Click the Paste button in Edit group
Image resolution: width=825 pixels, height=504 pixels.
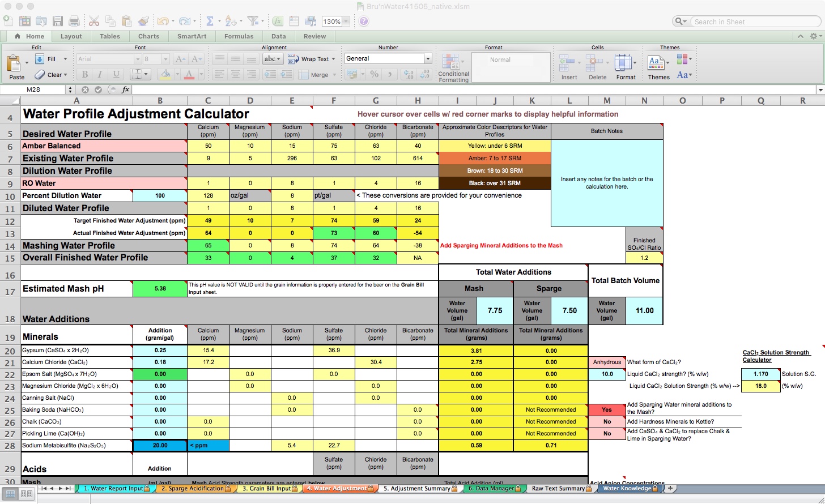click(x=16, y=67)
